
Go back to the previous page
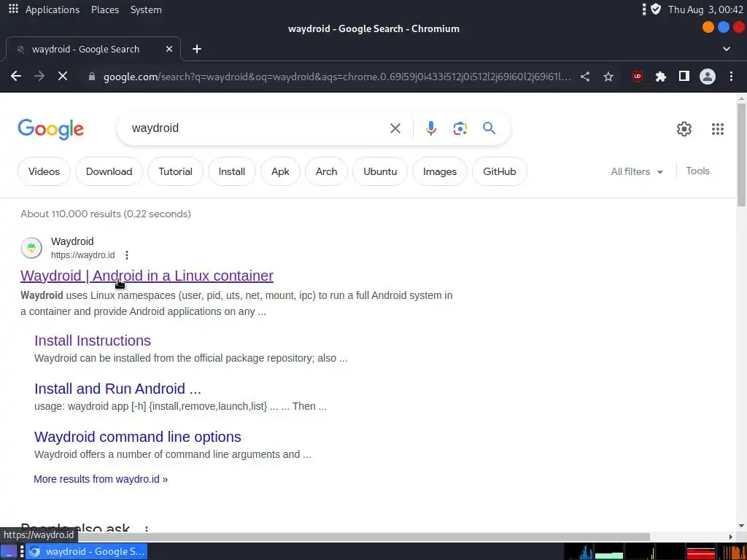(16, 76)
